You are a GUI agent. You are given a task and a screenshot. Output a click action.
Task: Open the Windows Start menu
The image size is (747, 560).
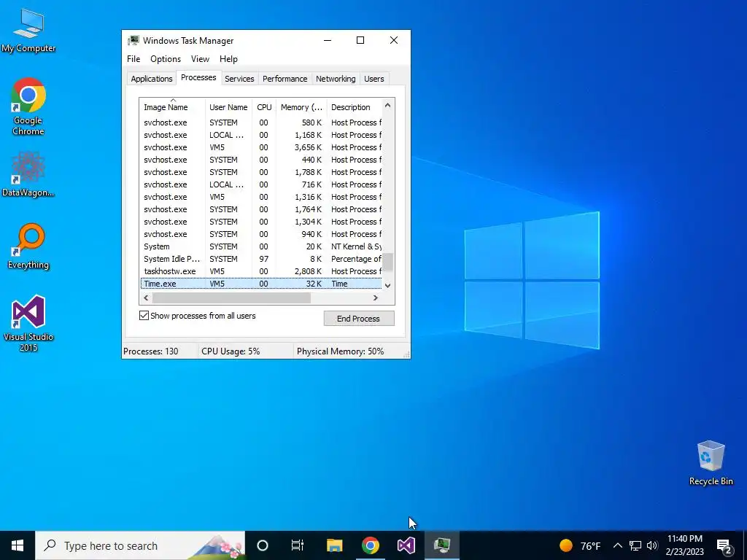coord(18,545)
